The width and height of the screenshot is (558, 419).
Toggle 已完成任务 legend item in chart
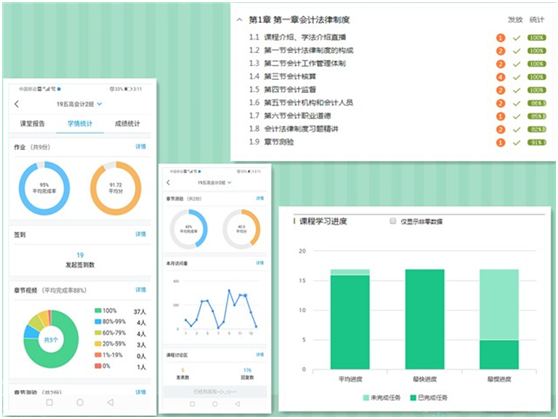pos(429,398)
